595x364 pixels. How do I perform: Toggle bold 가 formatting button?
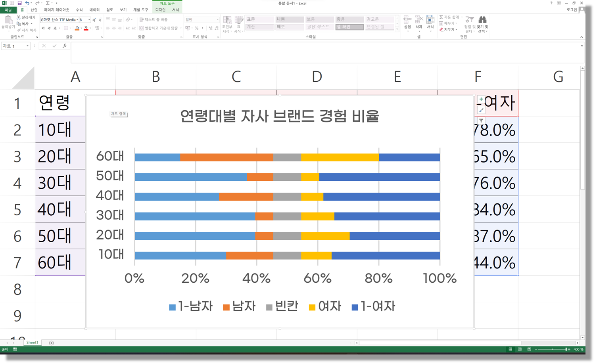(43, 28)
